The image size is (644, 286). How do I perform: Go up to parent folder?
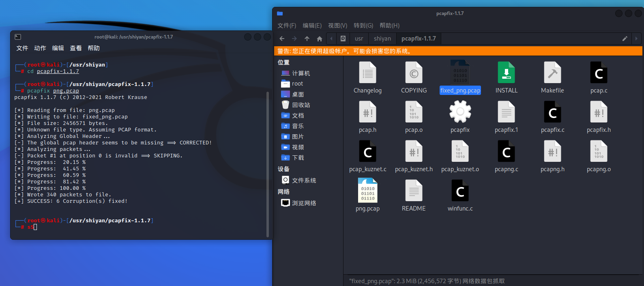coord(307,39)
